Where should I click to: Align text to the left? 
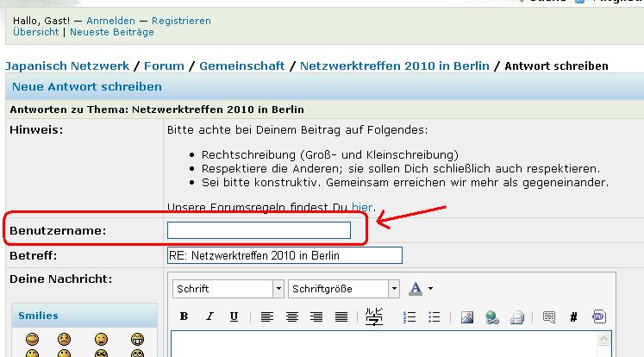(x=268, y=317)
